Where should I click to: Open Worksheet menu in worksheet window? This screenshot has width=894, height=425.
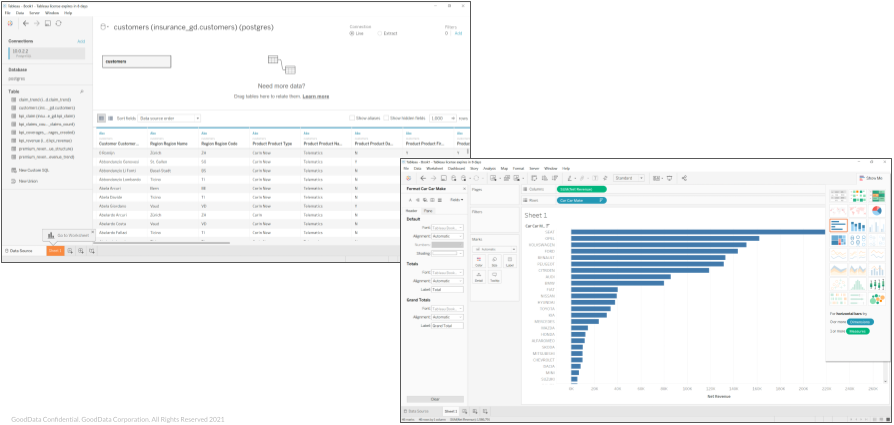tap(434, 168)
